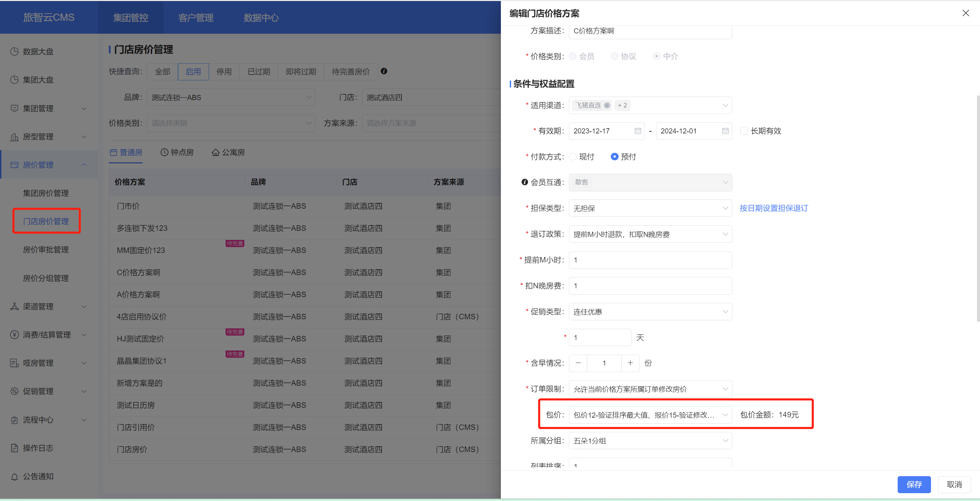Open the 品牌 filter dropdown
The width and height of the screenshot is (980, 501).
231,97
